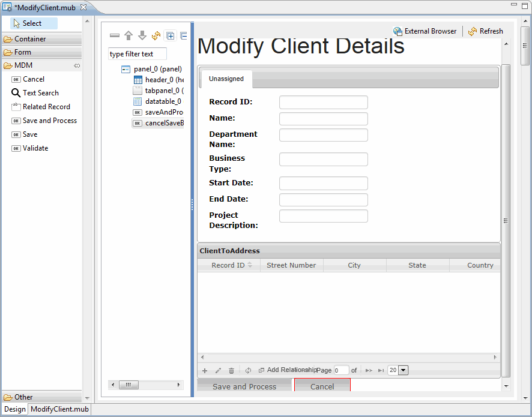Select tabpanel_0 node in outline tree
This screenshot has height=417, width=532.
click(159, 91)
